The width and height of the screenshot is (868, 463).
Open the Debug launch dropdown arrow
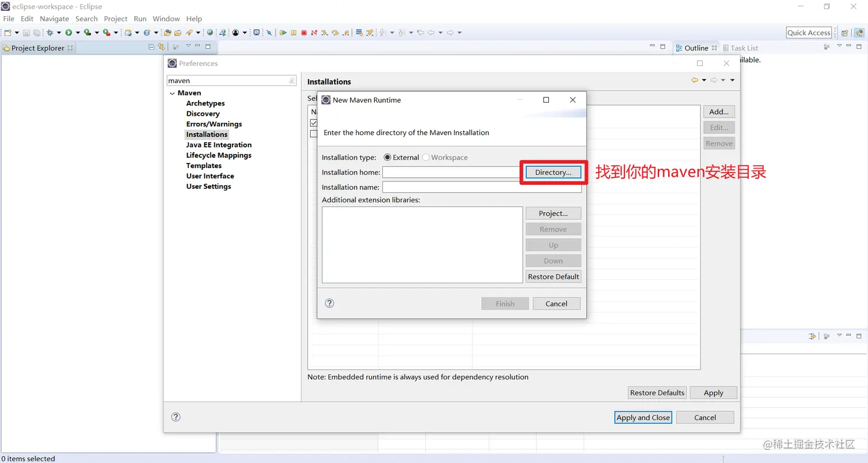(59, 33)
